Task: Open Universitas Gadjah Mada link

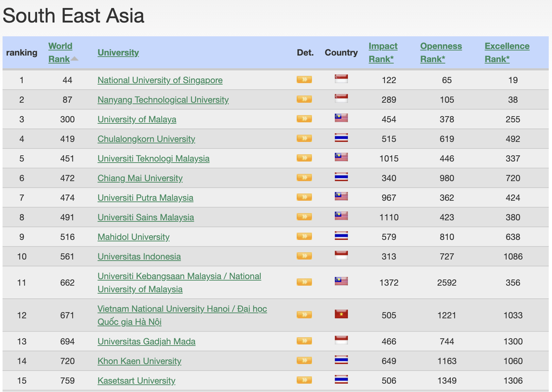Action: point(147,341)
